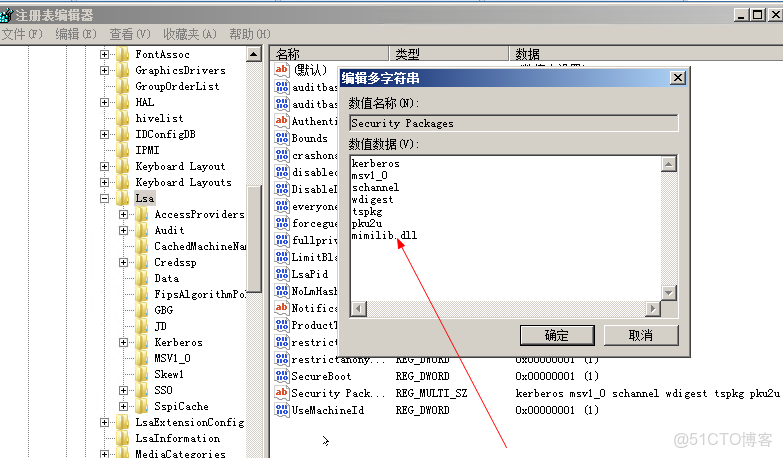Select the Skew1 subkey

point(169,374)
